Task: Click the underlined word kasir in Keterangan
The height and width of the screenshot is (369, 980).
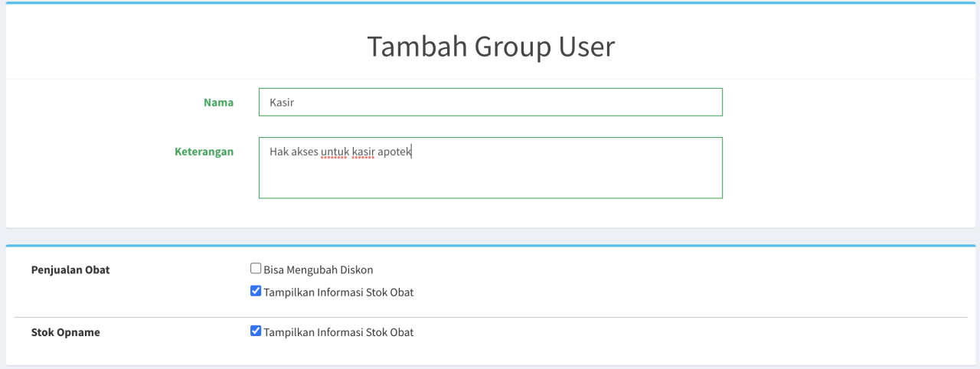Action: click(363, 152)
